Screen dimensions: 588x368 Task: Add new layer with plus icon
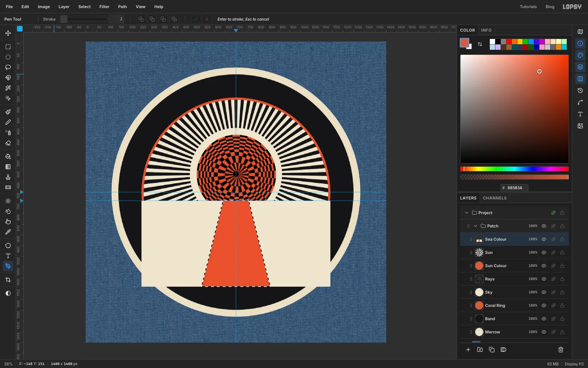pyautogui.click(x=468, y=350)
